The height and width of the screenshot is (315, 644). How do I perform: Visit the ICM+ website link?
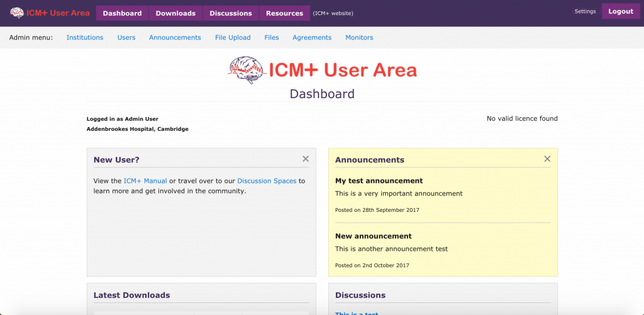click(x=333, y=13)
